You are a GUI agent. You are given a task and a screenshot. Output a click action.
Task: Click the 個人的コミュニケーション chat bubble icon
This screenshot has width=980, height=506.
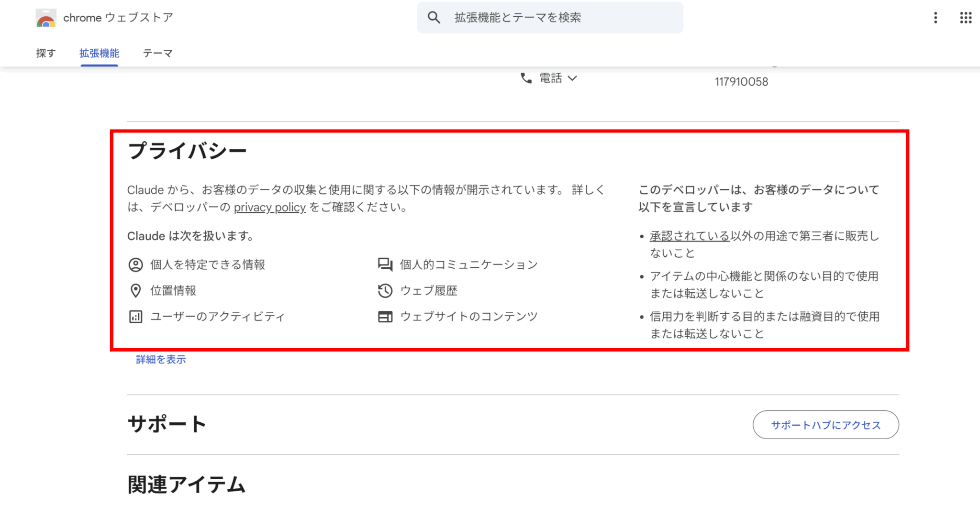(385, 264)
